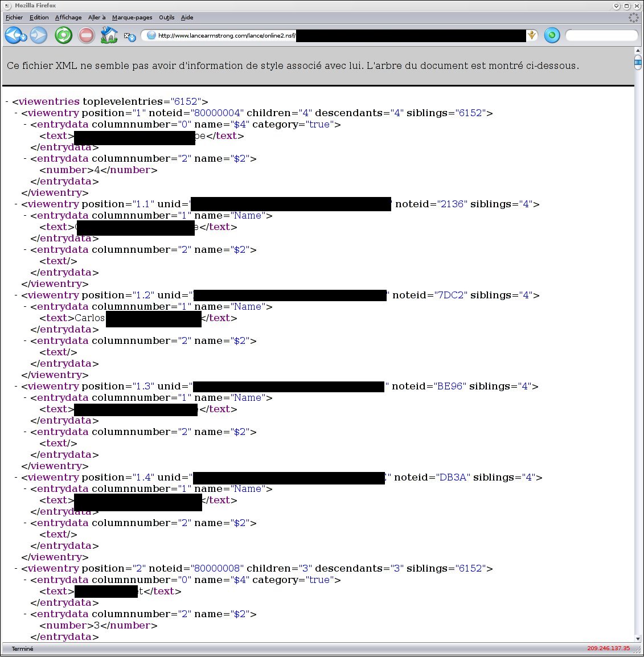Image resolution: width=644 pixels, height=657 pixels.
Task: Click into the search box beside Go
Action: (601, 36)
